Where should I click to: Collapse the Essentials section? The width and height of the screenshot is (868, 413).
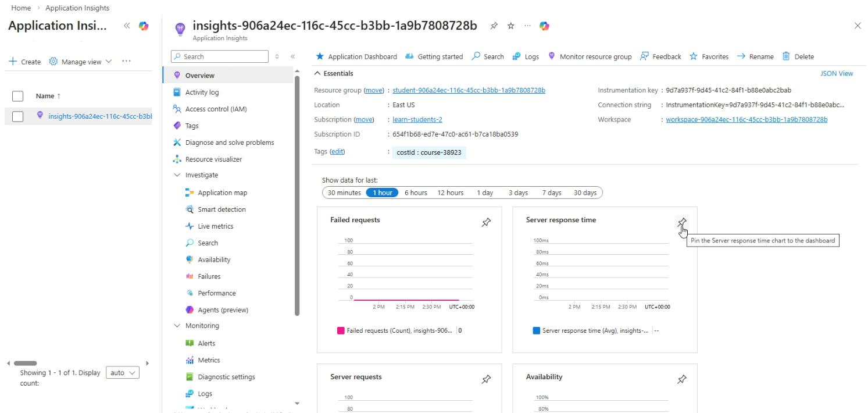click(x=317, y=73)
